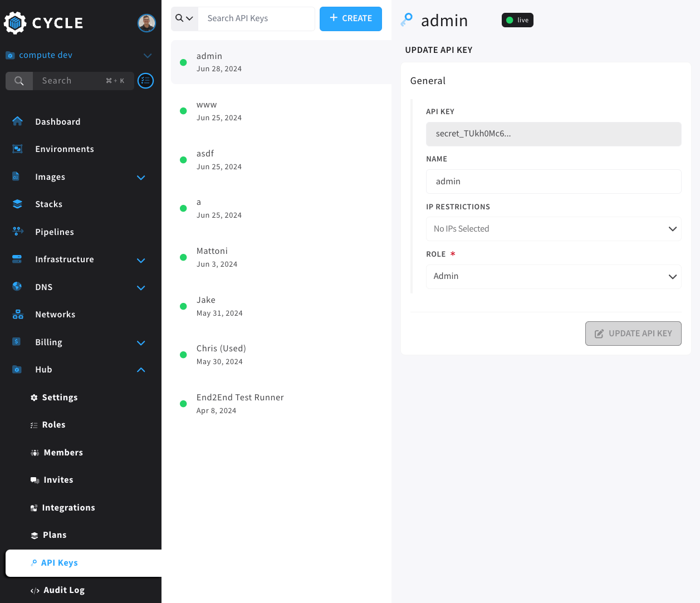Click the Plans stack icon
The width and height of the screenshot is (700, 603).
(x=35, y=536)
